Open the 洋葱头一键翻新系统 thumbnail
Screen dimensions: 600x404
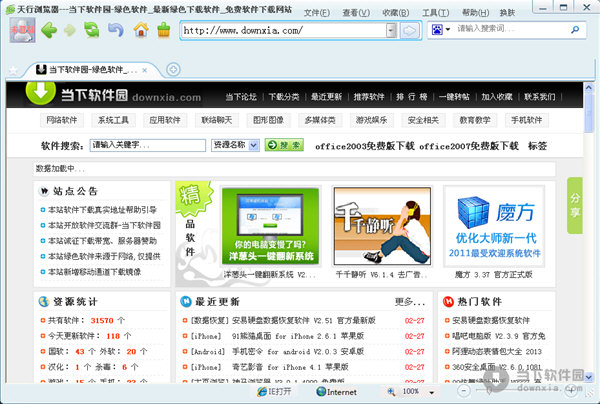[x=270, y=226]
